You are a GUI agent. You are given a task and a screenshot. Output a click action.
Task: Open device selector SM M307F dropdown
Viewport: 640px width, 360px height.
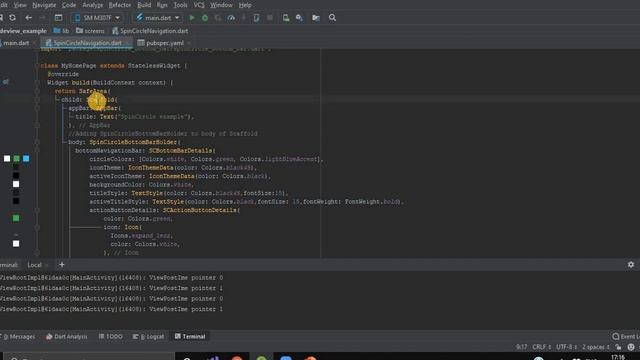click(97, 18)
